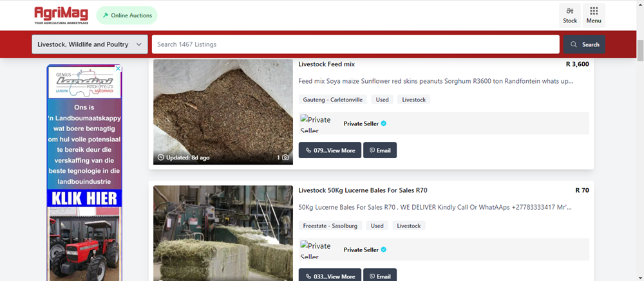Open the Lucerne bales photo
644x281 pixels.
click(223, 233)
